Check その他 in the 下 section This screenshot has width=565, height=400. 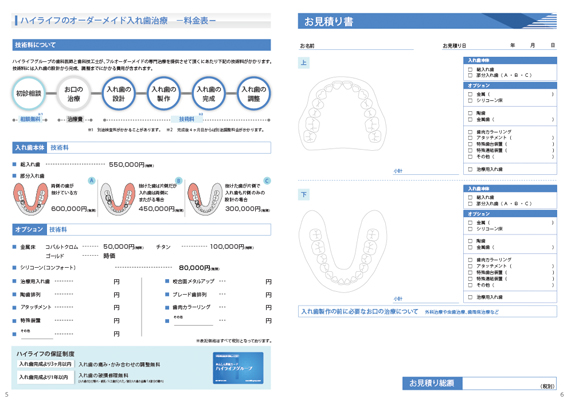pos(470,285)
